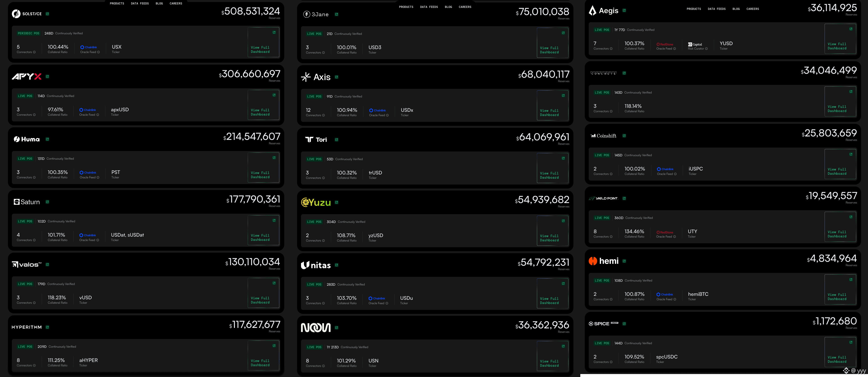Click the RedStone logo in Yield Point card
Screen dimensions: 868x377
664,232
